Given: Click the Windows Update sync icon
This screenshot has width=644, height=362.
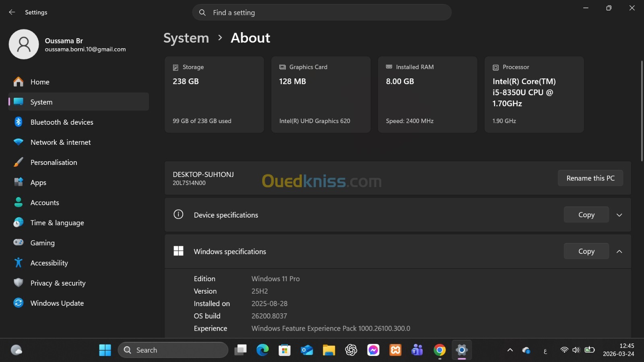Looking at the screenshot, I should tap(19, 303).
